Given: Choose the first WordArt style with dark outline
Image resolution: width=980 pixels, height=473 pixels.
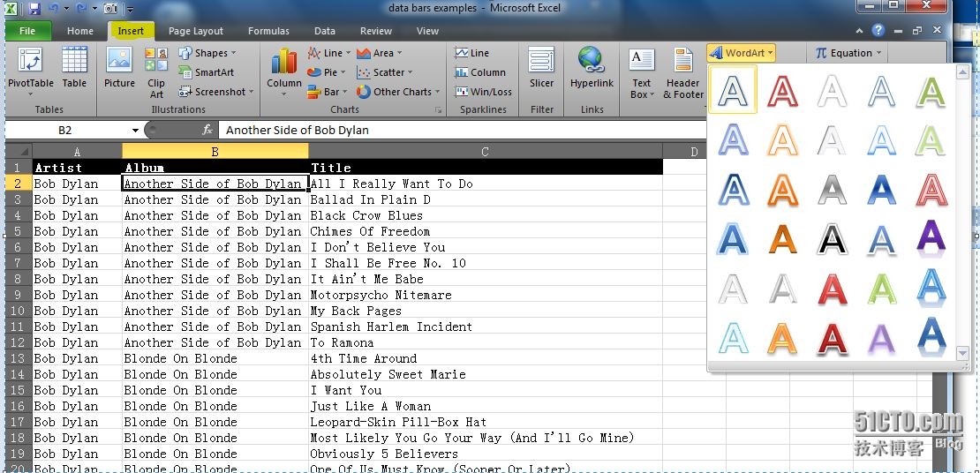Looking at the screenshot, I should coord(733,90).
